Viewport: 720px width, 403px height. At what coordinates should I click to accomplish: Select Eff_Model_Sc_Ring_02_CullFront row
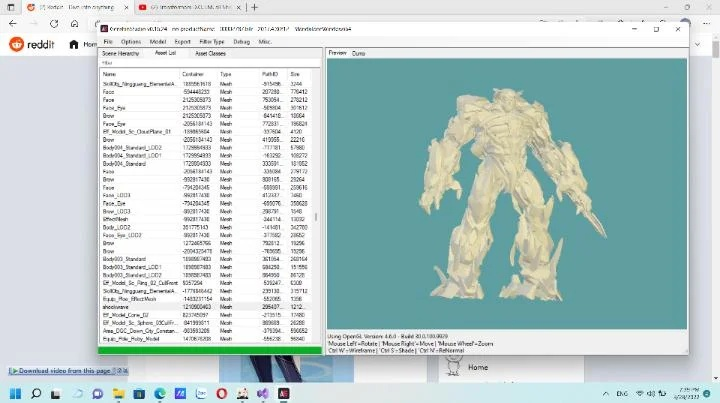(x=207, y=283)
